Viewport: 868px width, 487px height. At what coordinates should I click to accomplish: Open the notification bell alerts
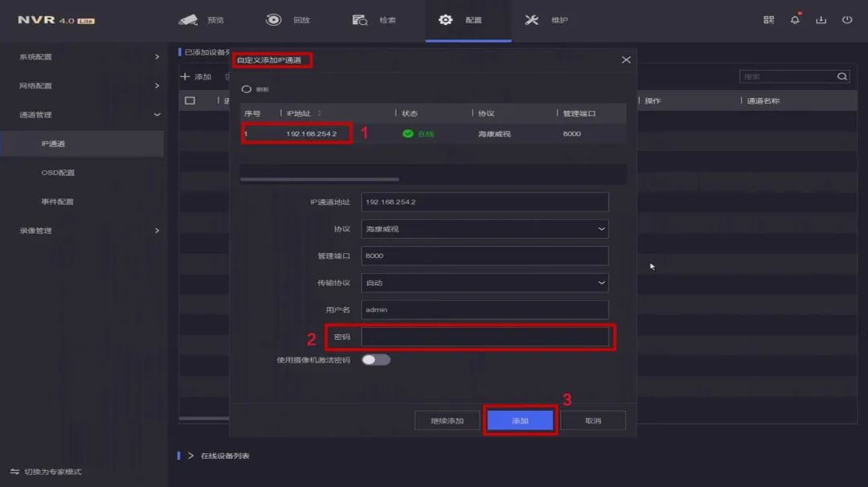tap(795, 20)
